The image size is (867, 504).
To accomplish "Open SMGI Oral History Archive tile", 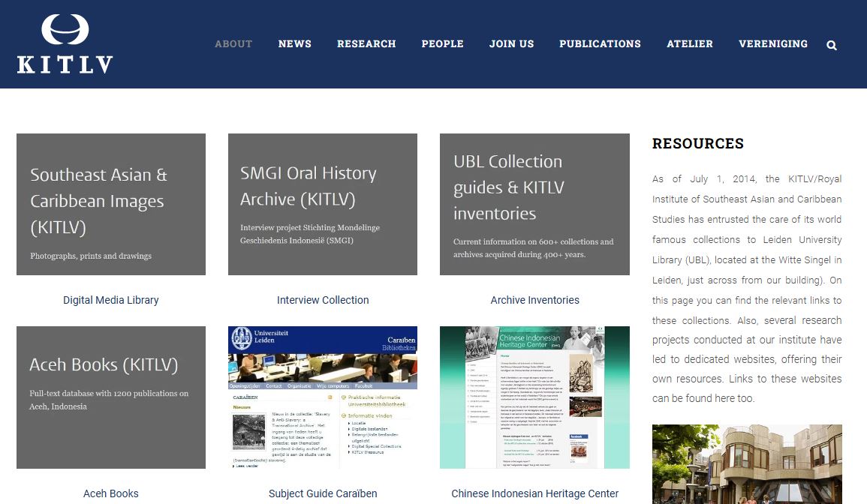I will click(323, 204).
